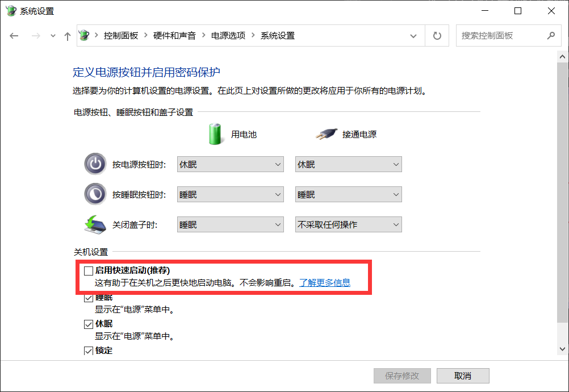Refresh the control panel page
The height and width of the screenshot is (392, 569).
click(437, 36)
